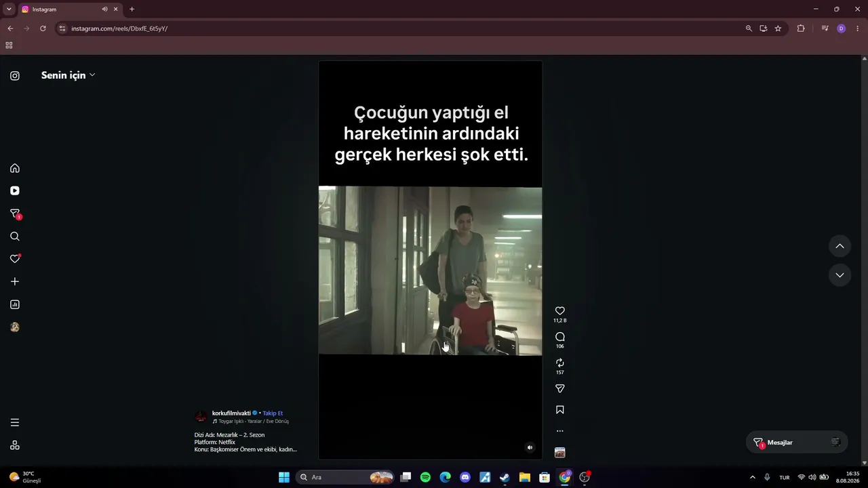The width and height of the screenshot is (868, 488).
Task: Like the reel with the heart icon
Action: click(560, 311)
